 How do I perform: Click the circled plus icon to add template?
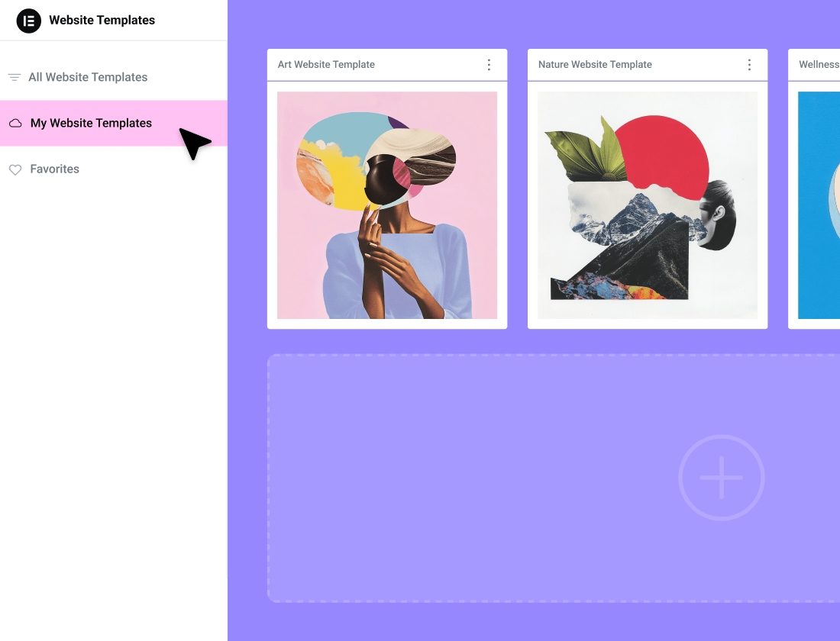(x=721, y=478)
